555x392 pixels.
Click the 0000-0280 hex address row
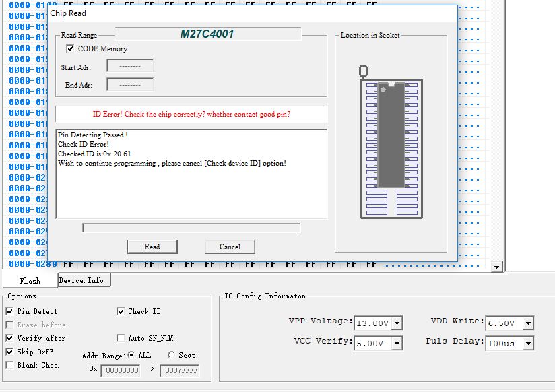(x=33, y=264)
